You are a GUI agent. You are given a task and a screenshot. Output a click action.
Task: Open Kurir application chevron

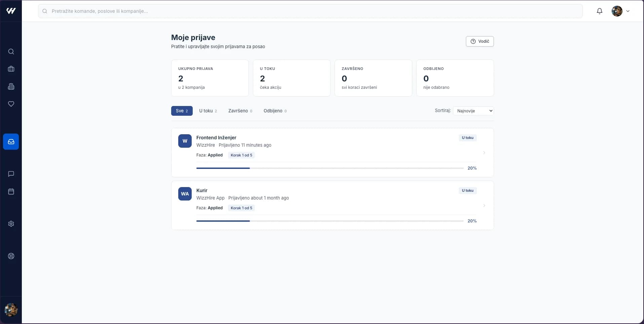tap(484, 206)
